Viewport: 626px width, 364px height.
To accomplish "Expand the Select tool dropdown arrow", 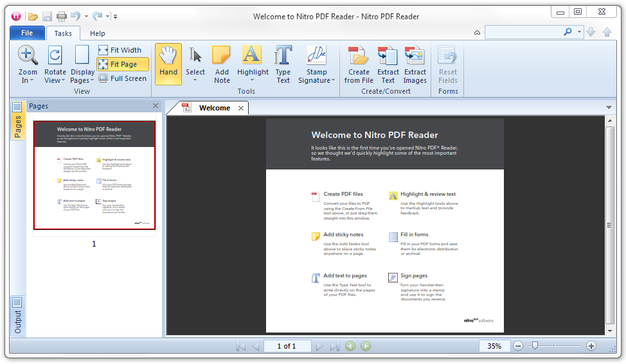I will pos(195,80).
